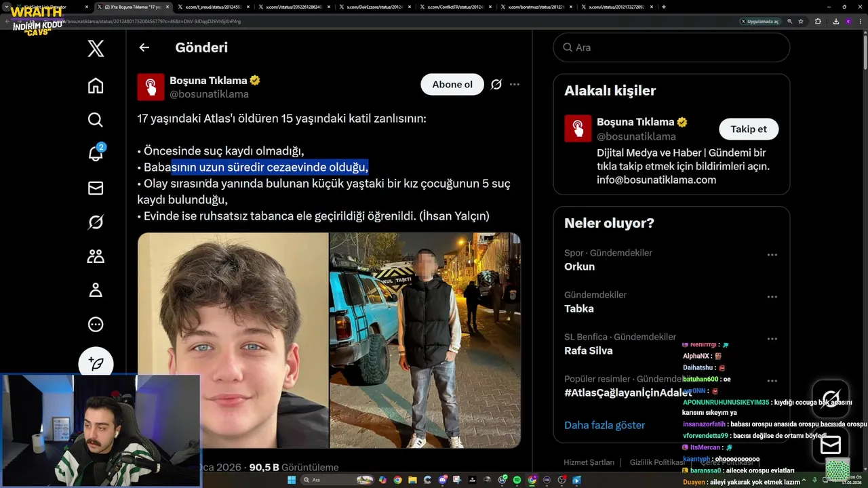The width and height of the screenshot is (868, 488).
Task: Compose a new post with feather button
Action: (96, 364)
